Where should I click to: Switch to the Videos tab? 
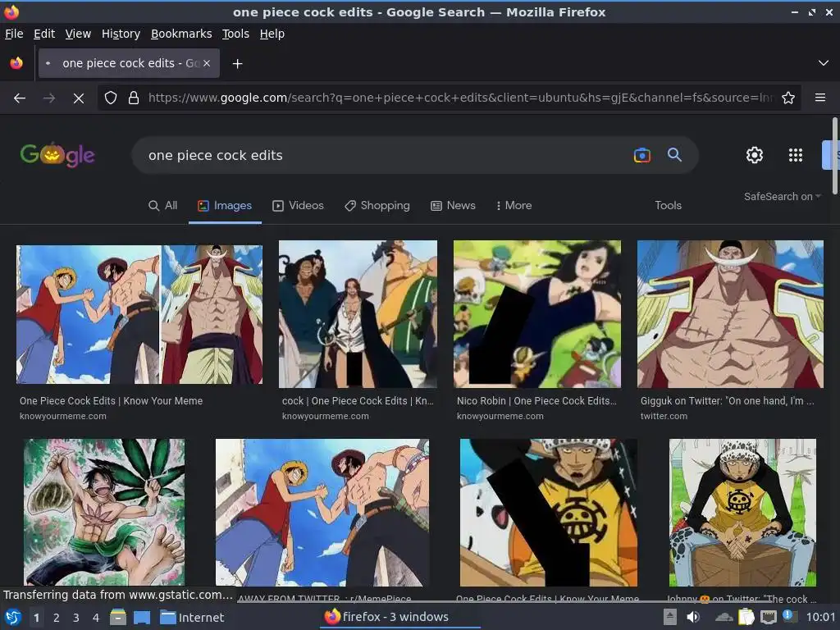coord(298,206)
